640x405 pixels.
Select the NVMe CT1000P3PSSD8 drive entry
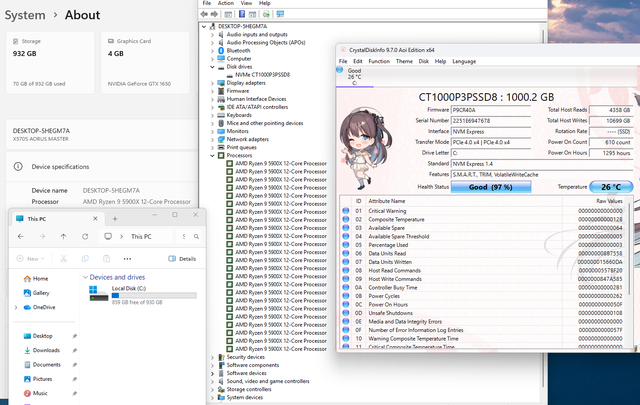pos(263,74)
